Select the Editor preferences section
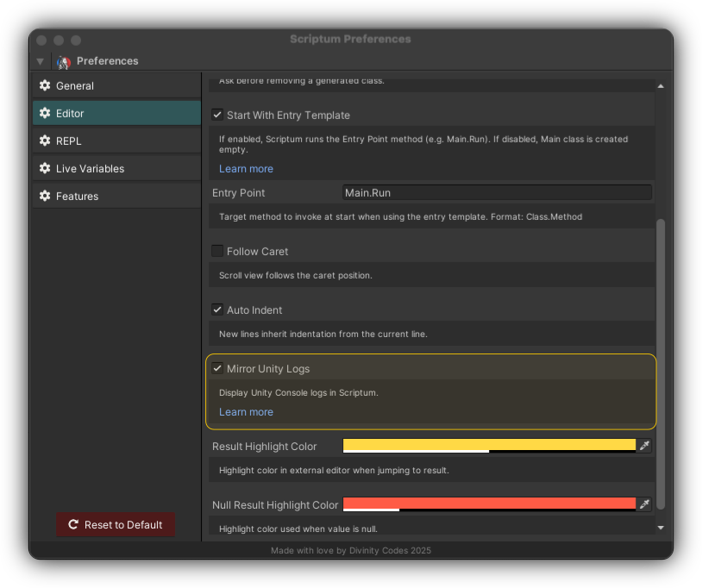Screen dimensions: 702x588 pos(116,113)
